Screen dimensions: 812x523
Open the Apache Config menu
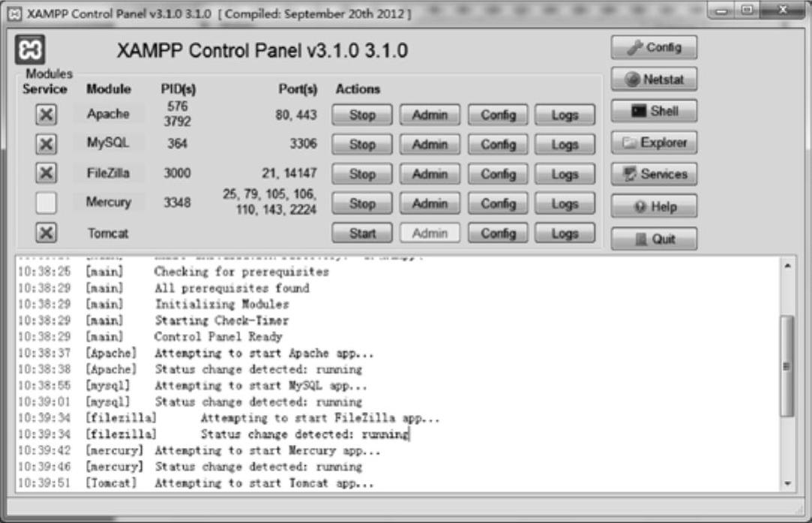click(x=498, y=115)
